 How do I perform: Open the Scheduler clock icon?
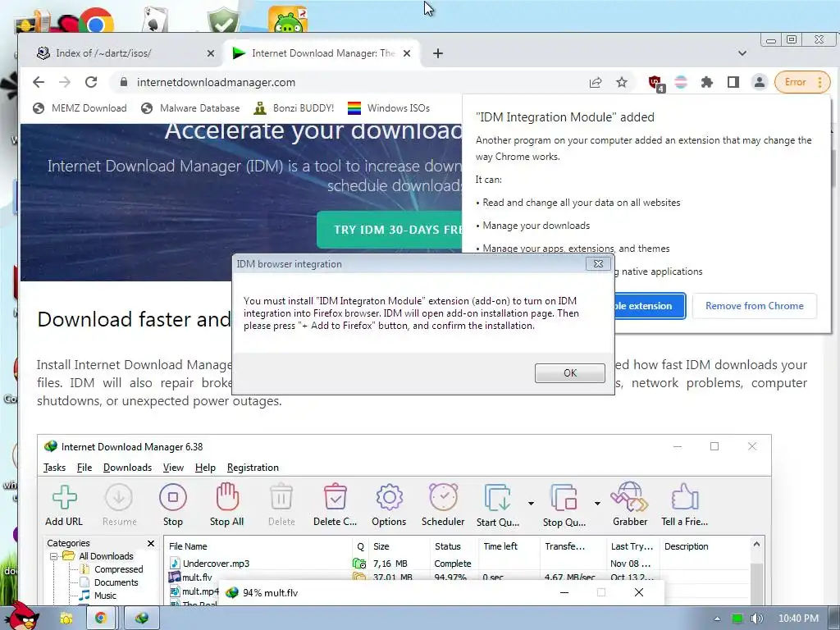coord(443,496)
